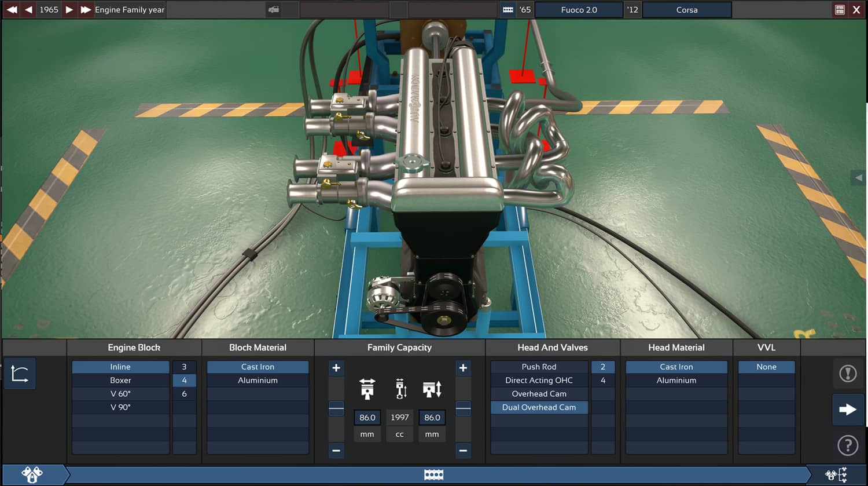868x486 pixels.
Task: Click the reset camera axis icon
Action: coord(20,374)
